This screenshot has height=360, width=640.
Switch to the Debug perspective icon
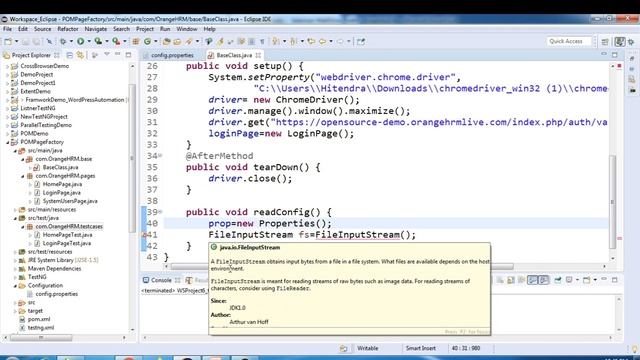point(631,42)
